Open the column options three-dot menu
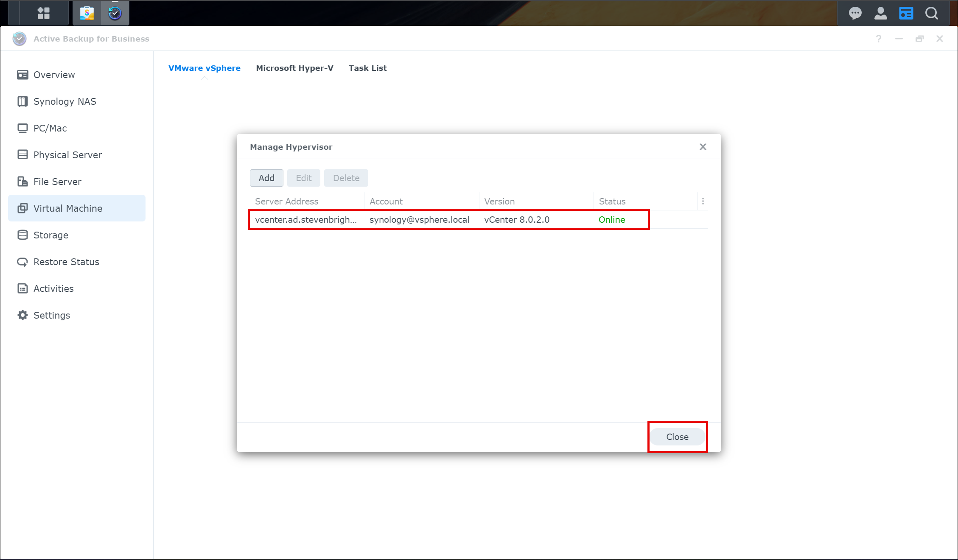 [x=703, y=202]
